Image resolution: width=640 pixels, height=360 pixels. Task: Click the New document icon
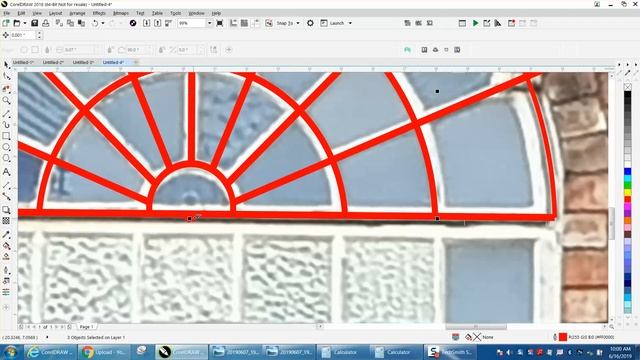point(6,23)
